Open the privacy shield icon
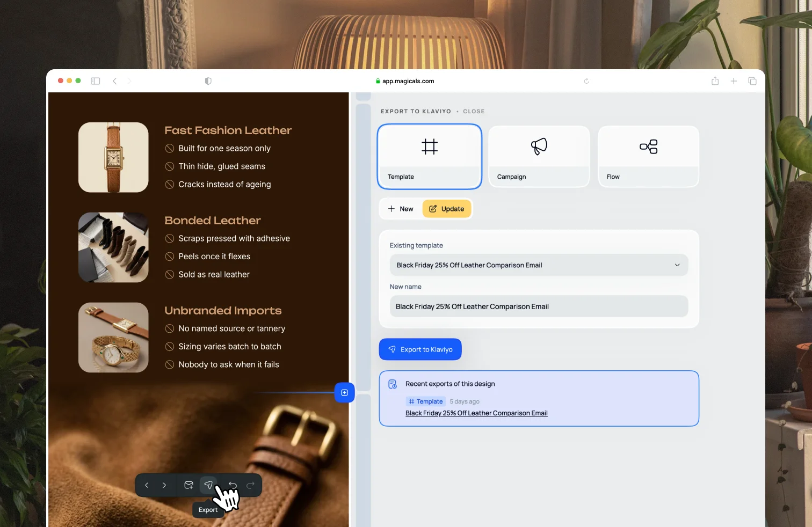This screenshot has width=812, height=527. (x=208, y=81)
